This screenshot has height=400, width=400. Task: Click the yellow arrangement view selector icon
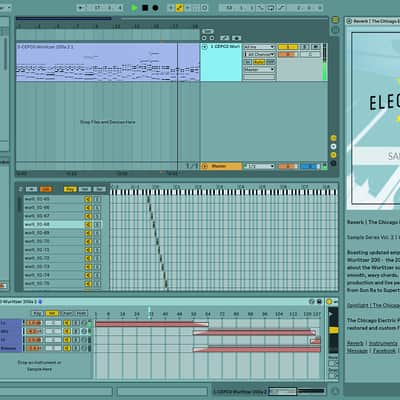pyautogui.click(x=335, y=20)
